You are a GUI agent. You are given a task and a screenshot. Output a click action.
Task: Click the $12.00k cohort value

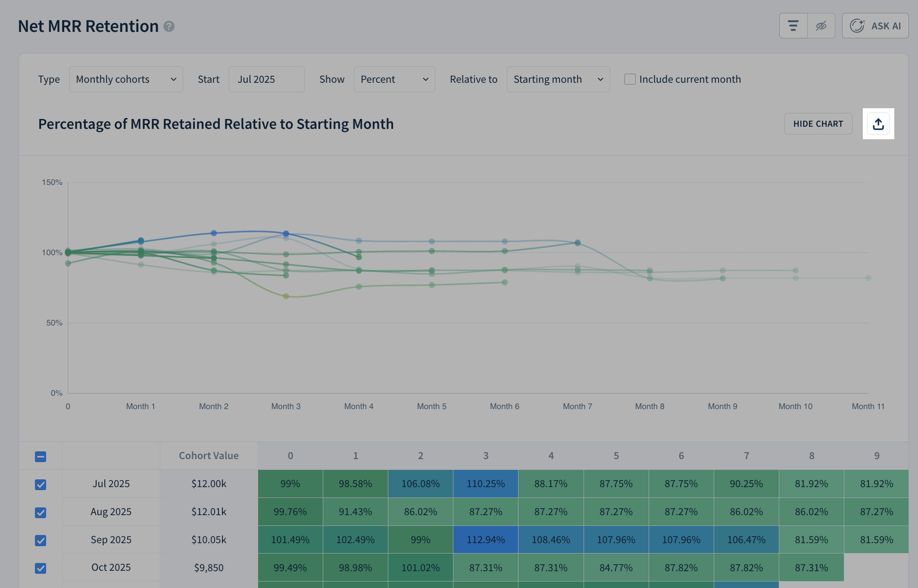(209, 484)
